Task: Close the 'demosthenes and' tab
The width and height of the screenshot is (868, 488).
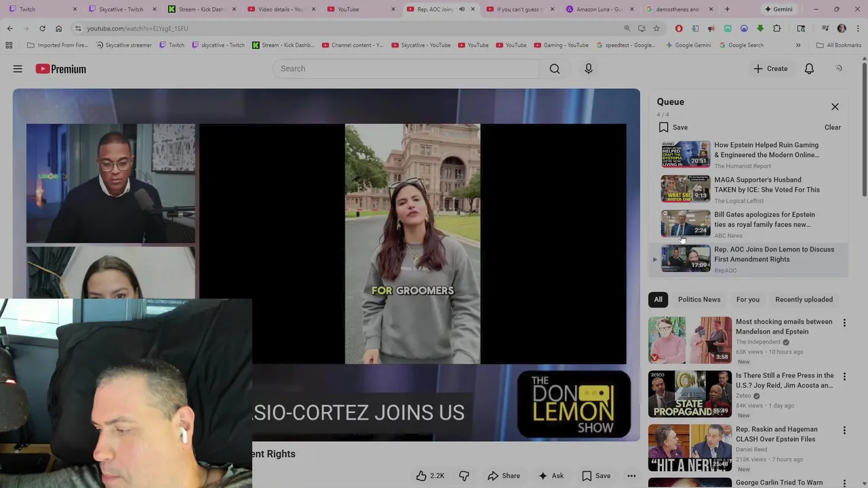Action: 711,9
